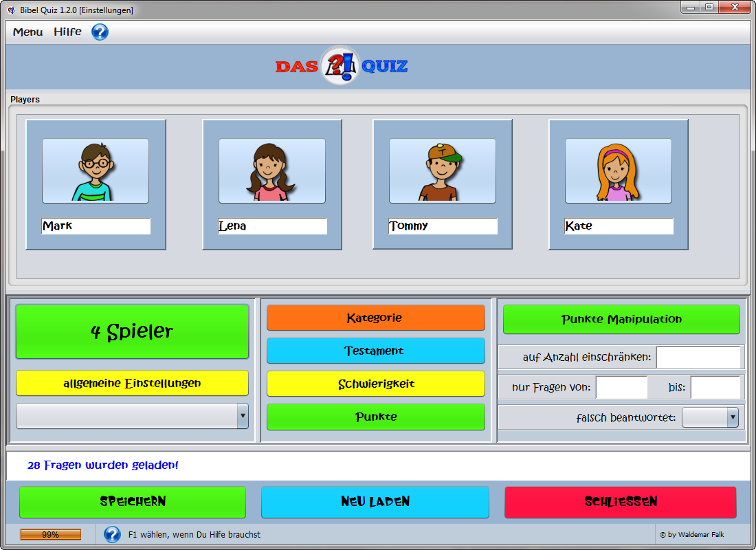Click the help icon in status bar

[x=112, y=534]
